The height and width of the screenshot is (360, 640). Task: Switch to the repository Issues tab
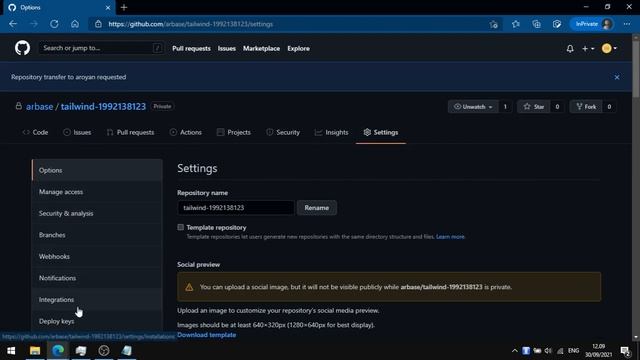(77, 132)
